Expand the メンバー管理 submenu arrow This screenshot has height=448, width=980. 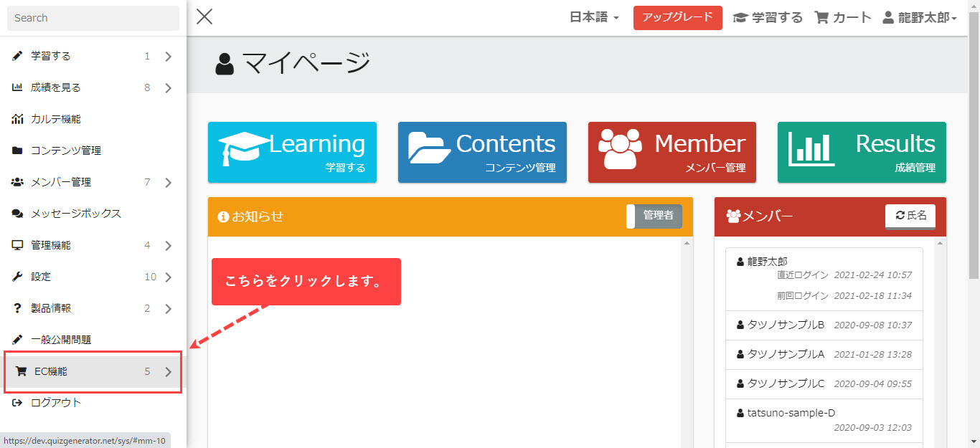[168, 183]
